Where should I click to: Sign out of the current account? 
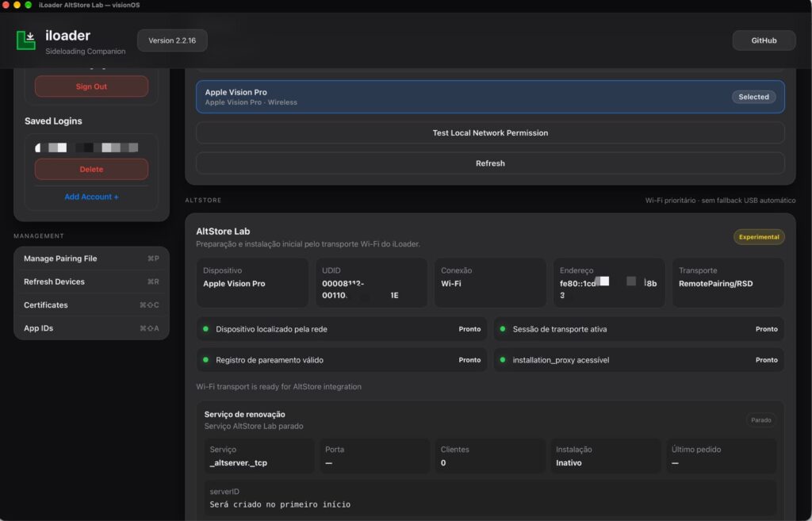click(91, 86)
